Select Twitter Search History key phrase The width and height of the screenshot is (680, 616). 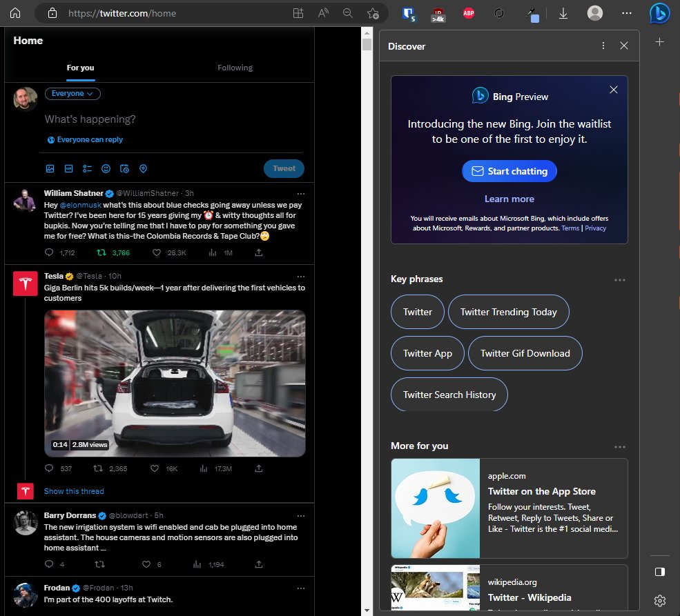pyautogui.click(x=449, y=394)
